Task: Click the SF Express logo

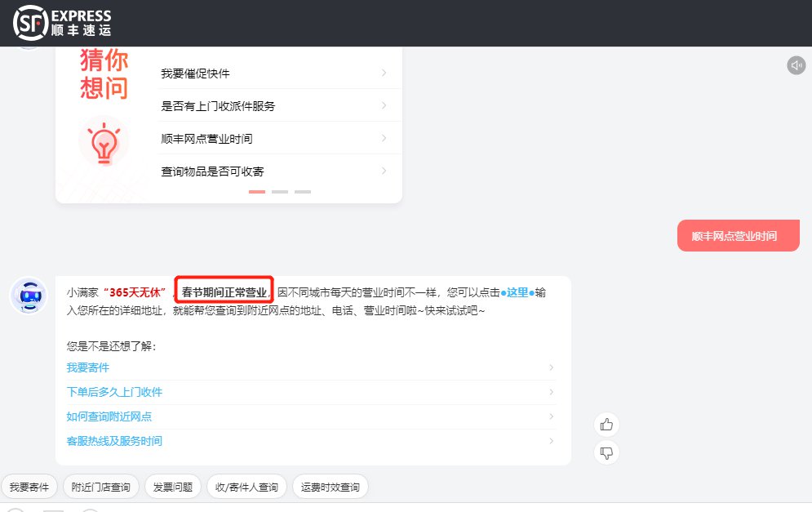Action: [x=62, y=23]
